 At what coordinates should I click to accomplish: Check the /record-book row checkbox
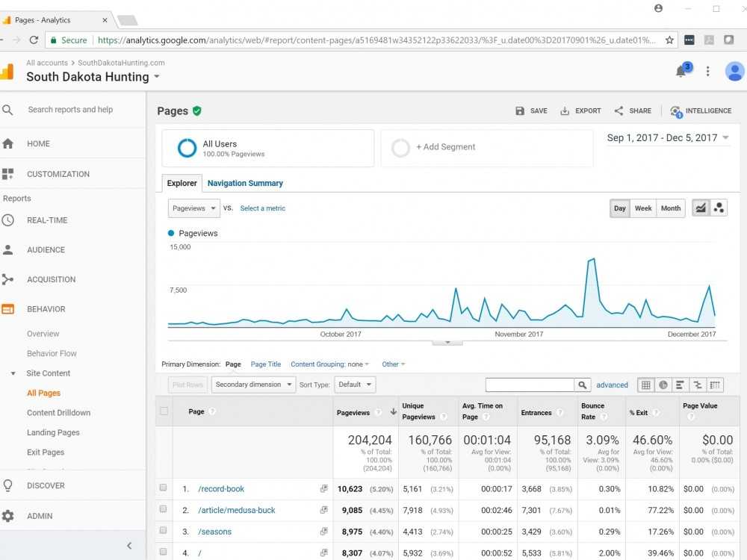click(164, 488)
